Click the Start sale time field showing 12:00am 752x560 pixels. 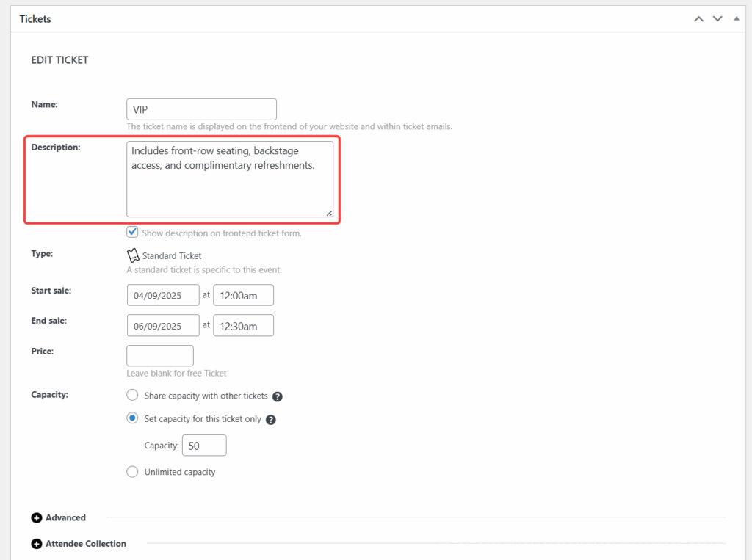pos(243,295)
